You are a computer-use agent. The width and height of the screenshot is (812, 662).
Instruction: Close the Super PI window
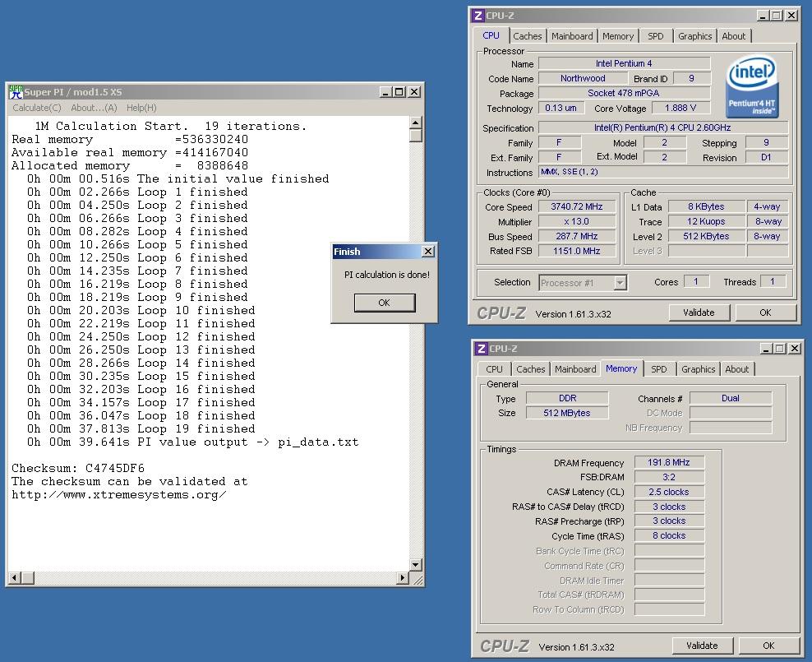tap(413, 92)
